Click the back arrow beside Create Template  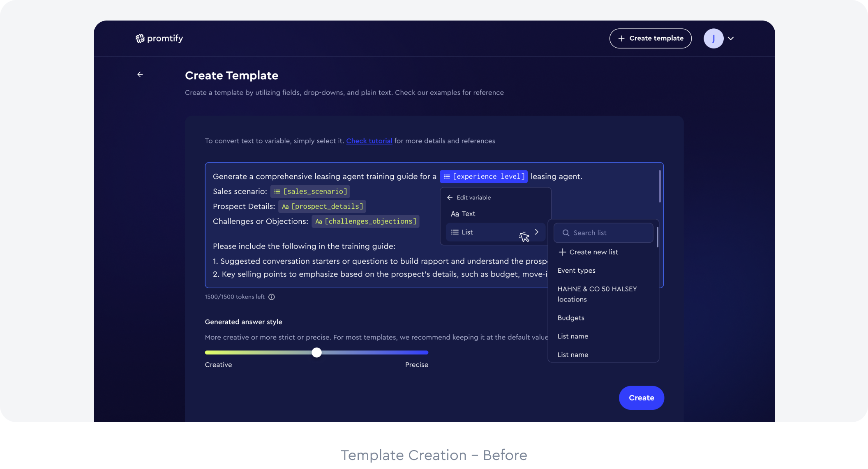pyautogui.click(x=140, y=74)
